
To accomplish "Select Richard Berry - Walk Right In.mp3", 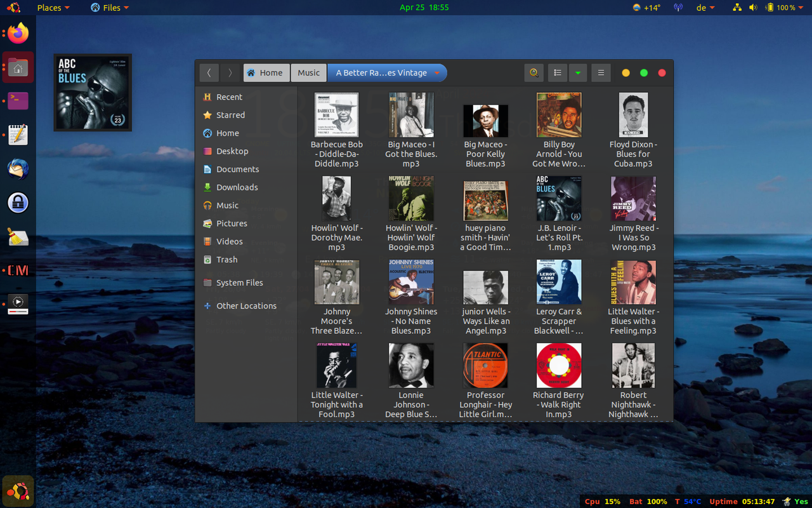I will (559, 381).
